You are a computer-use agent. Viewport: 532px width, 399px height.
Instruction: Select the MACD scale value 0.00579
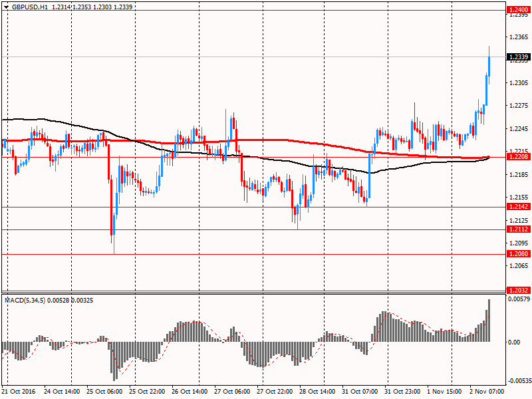point(519,299)
